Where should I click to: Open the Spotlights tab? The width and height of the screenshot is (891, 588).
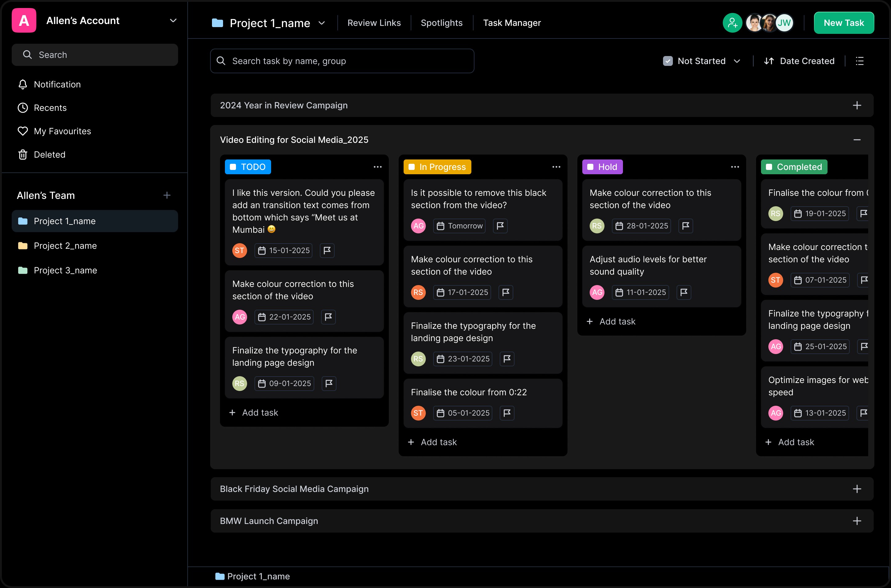(441, 23)
